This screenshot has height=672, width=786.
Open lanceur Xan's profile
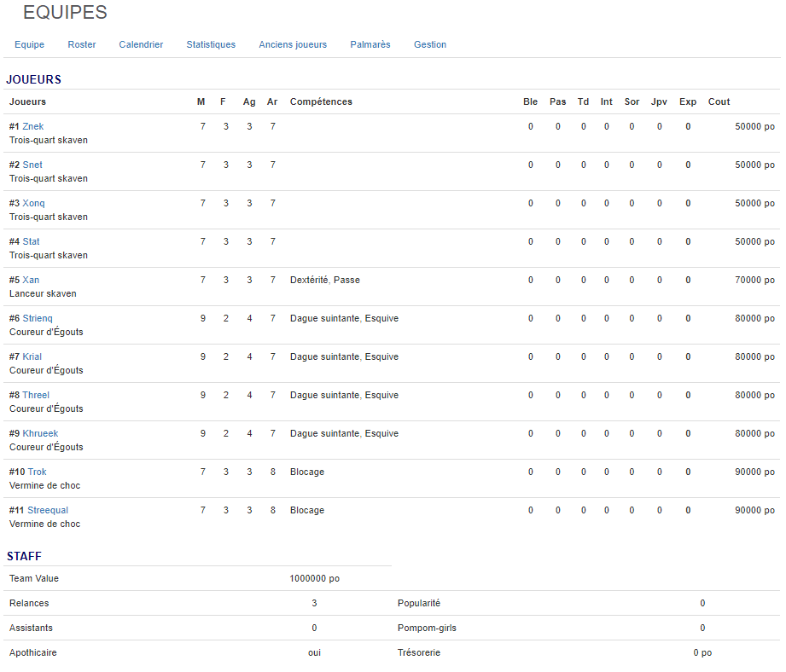tap(31, 280)
